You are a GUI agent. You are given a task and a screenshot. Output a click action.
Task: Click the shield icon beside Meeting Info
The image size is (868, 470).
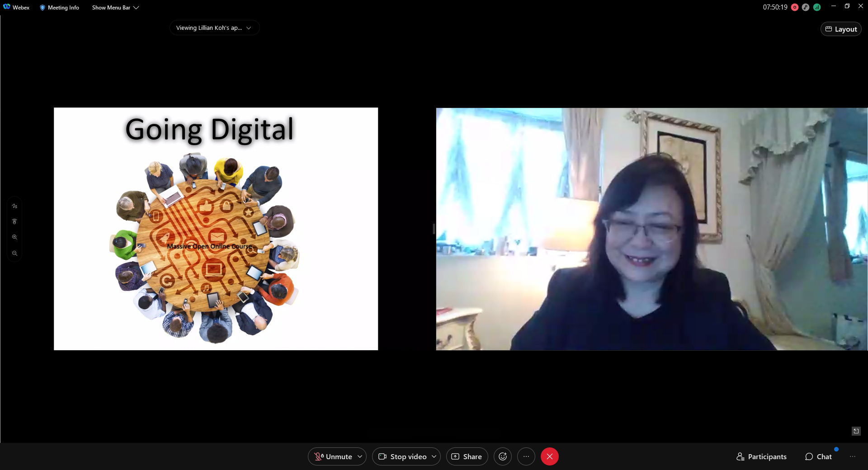point(42,7)
